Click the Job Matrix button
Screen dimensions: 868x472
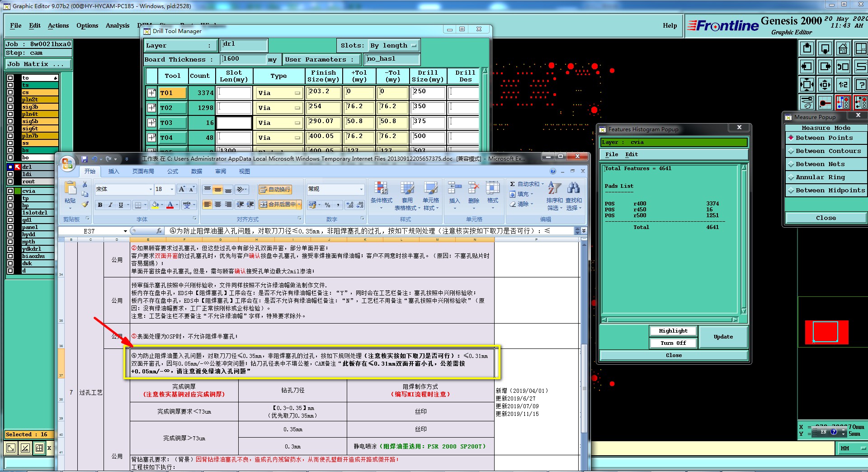pyautogui.click(x=38, y=64)
